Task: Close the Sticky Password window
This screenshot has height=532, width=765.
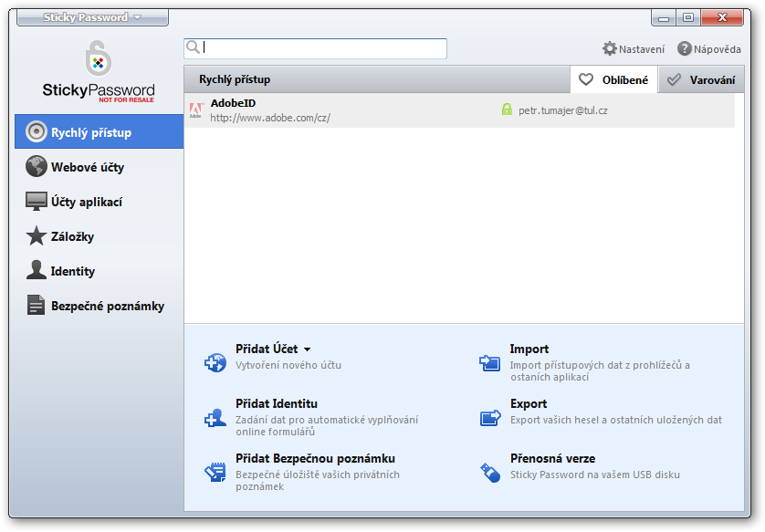Action: pyautogui.click(x=722, y=18)
